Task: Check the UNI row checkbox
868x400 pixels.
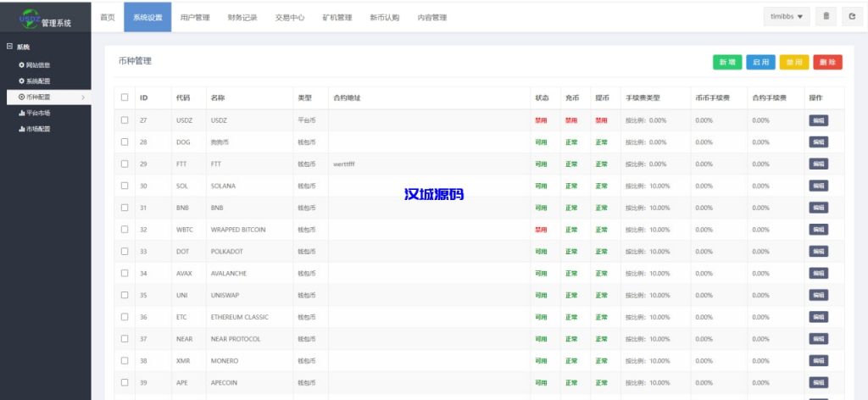Action: (x=125, y=295)
